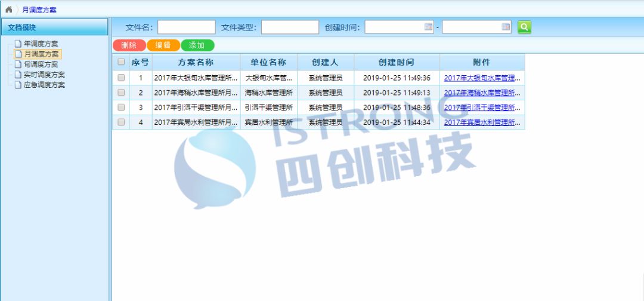
Task: Click the 应急调度方案 document icon
Action: coord(18,85)
